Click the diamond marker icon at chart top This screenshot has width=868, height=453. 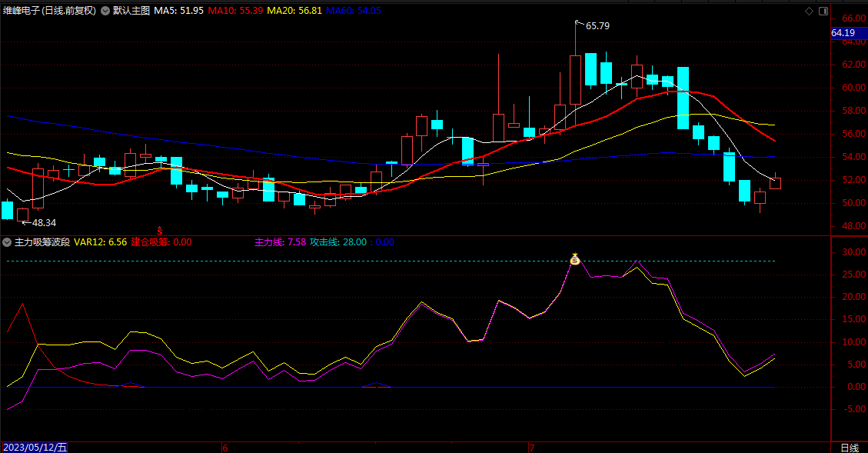[x=809, y=11]
